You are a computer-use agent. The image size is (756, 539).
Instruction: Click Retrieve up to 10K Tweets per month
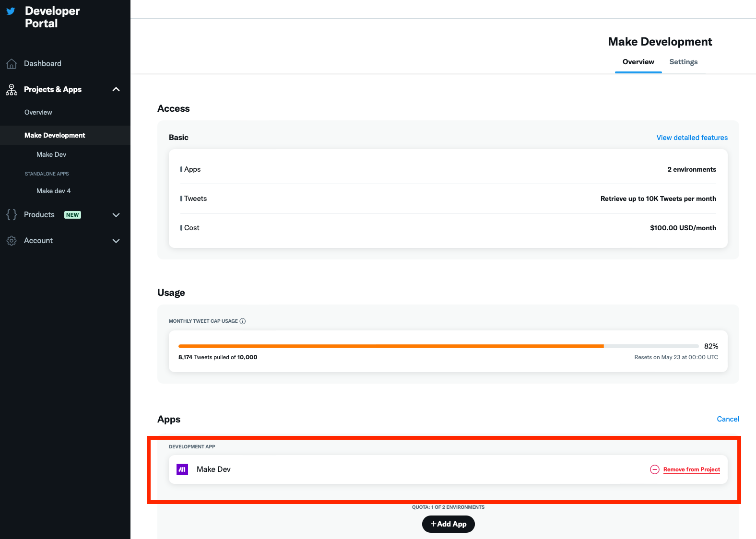click(658, 199)
